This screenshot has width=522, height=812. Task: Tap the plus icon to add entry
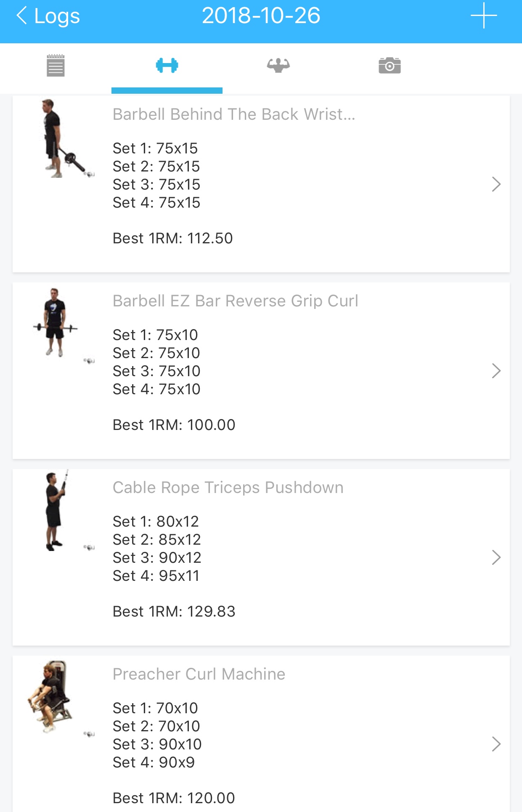tap(484, 16)
